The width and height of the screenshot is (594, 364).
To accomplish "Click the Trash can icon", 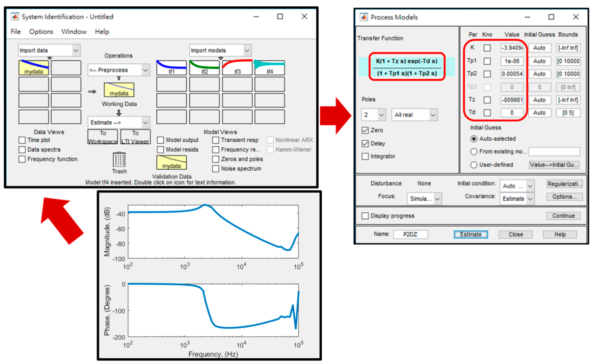I will coord(119,159).
